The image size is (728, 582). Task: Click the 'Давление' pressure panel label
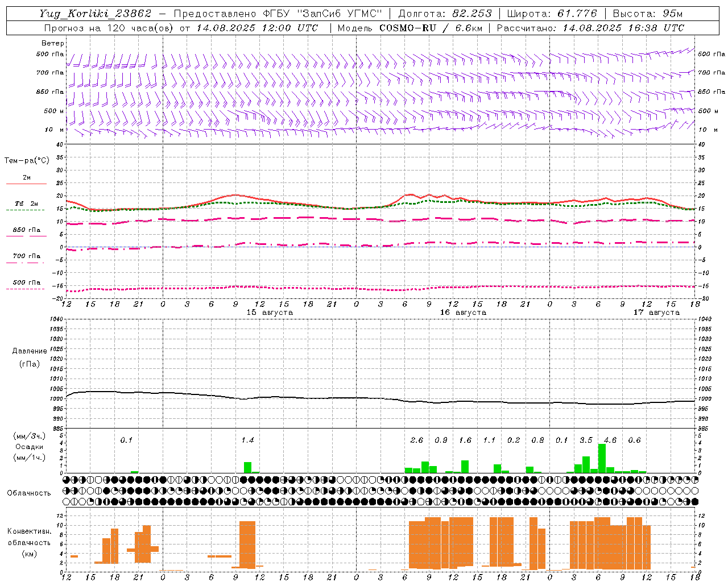point(30,351)
